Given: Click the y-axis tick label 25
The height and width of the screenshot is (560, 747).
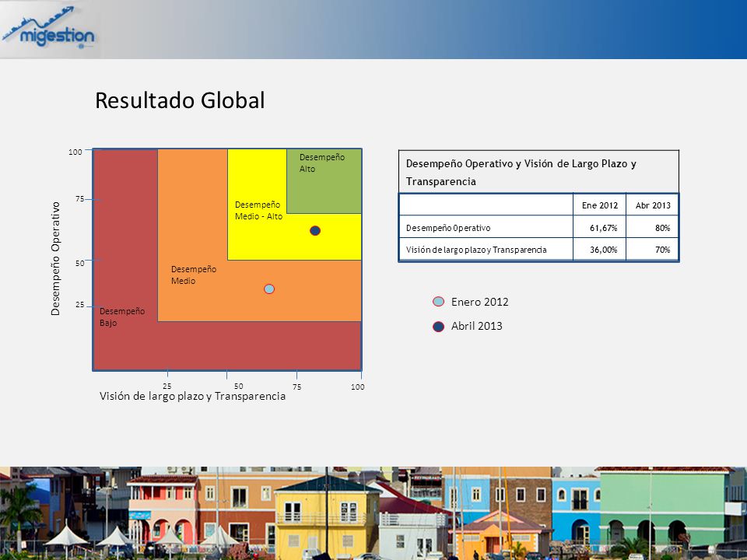Looking at the screenshot, I should click(x=79, y=305).
